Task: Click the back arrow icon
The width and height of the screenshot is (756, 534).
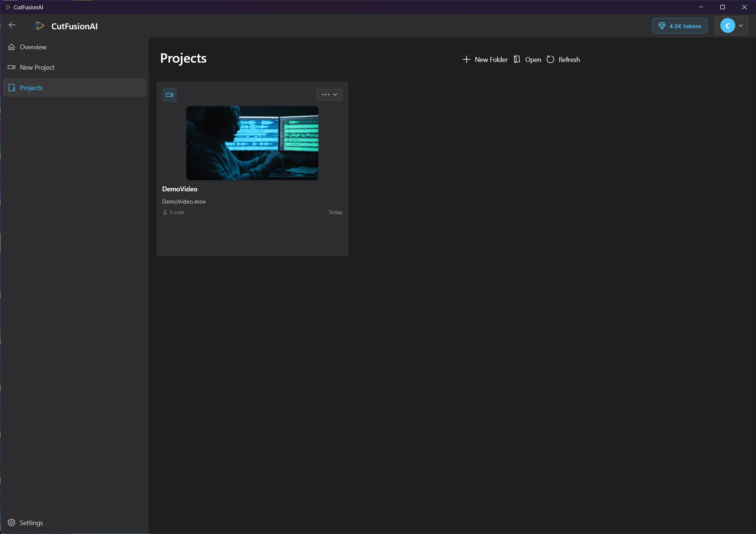Action: tap(12, 25)
